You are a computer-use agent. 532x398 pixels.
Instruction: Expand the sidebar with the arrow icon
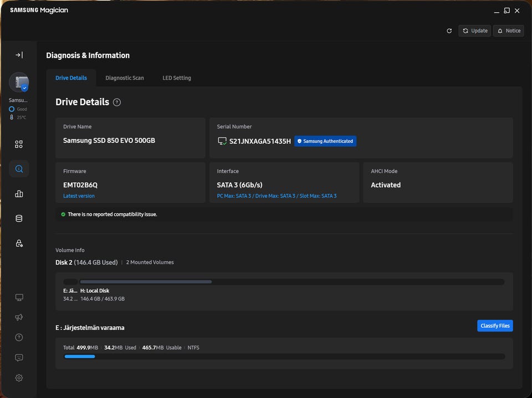click(19, 55)
